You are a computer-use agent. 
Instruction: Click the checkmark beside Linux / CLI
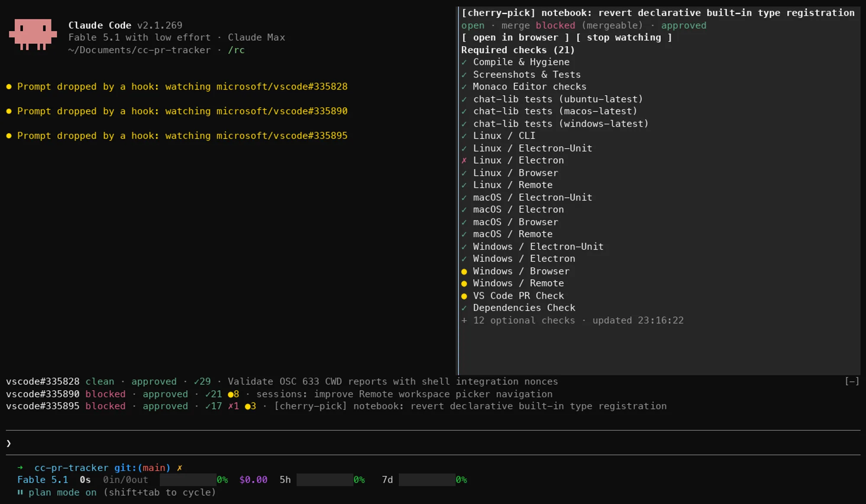click(464, 136)
